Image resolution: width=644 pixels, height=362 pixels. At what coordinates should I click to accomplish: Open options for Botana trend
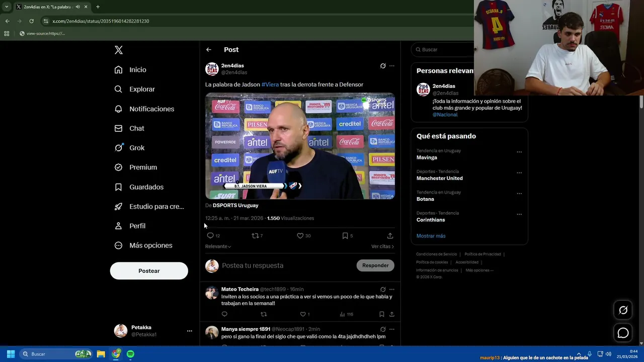click(x=519, y=194)
